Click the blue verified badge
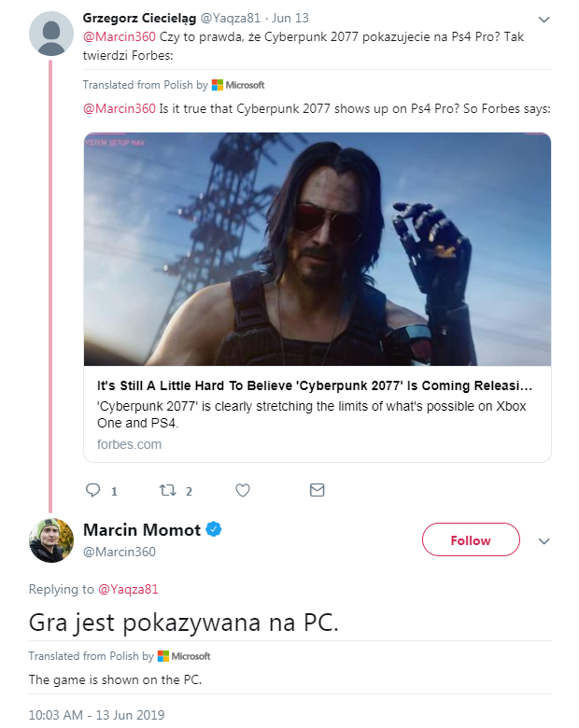Viewport: 579px width, 728px height. coord(214,530)
